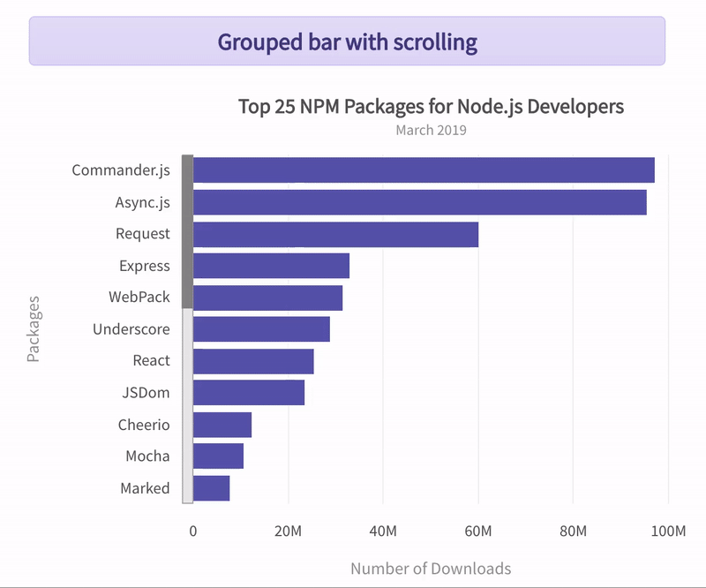This screenshot has height=588, width=706.
Task: Click the Async.js bar
Action: click(419, 202)
